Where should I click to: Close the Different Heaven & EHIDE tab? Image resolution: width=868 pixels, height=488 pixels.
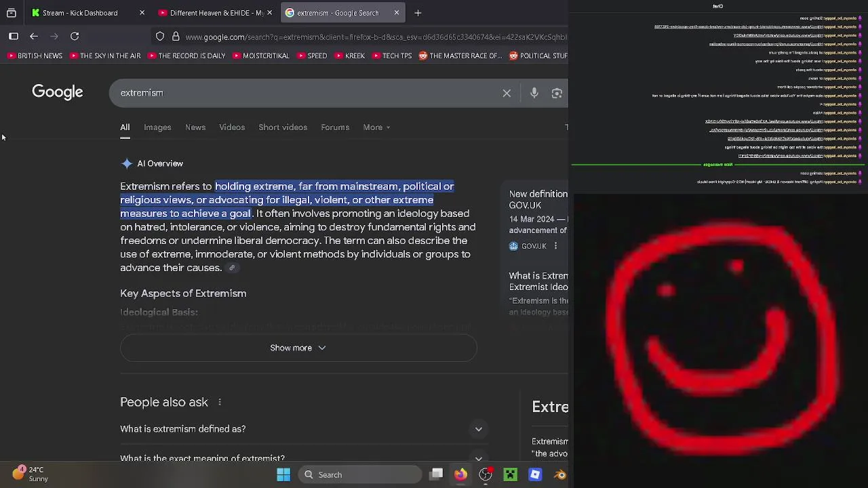pos(269,13)
